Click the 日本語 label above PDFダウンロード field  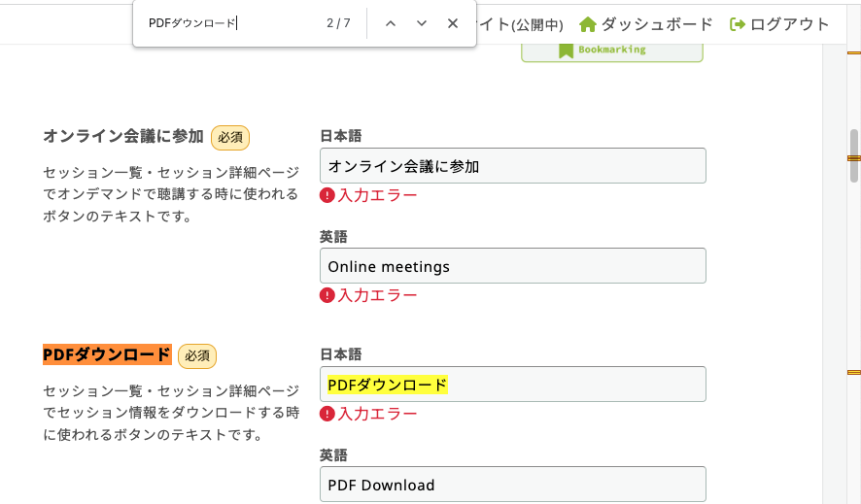point(341,354)
